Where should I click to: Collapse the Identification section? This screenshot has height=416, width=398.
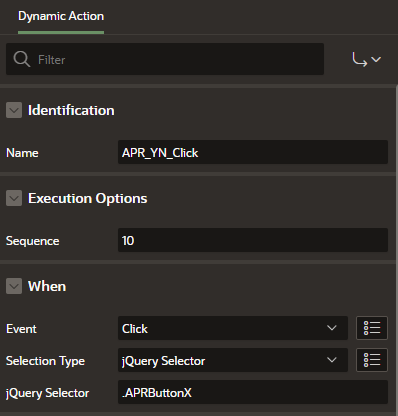(x=14, y=110)
